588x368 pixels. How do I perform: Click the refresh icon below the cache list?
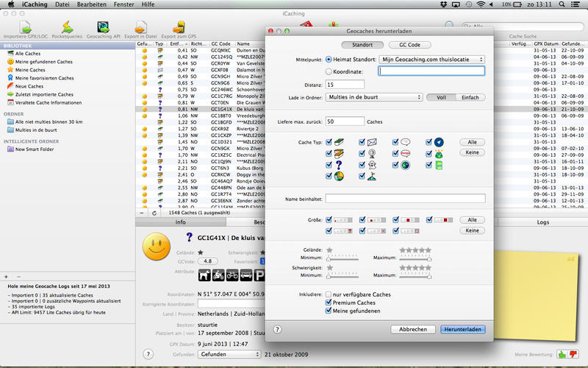(154, 213)
